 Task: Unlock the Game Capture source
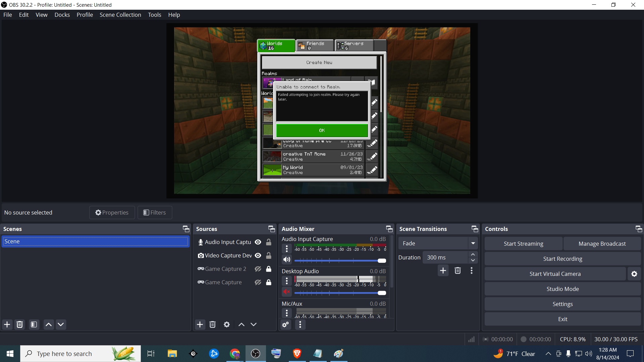click(269, 282)
